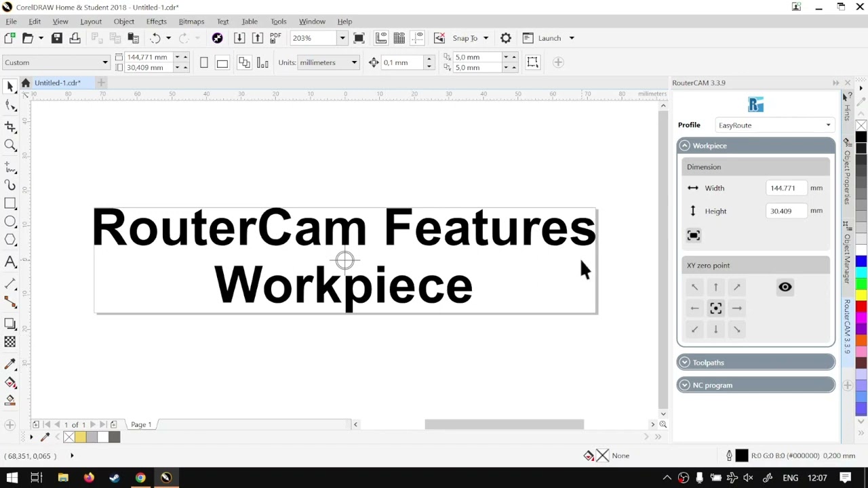
Task: Select the Transparency checkerboard tool
Action: coord(10,342)
